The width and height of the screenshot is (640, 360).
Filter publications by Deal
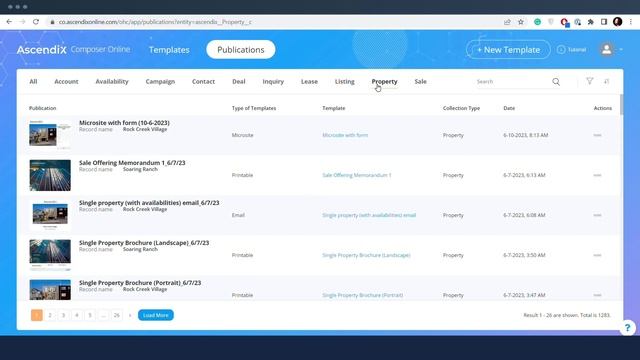tap(239, 82)
